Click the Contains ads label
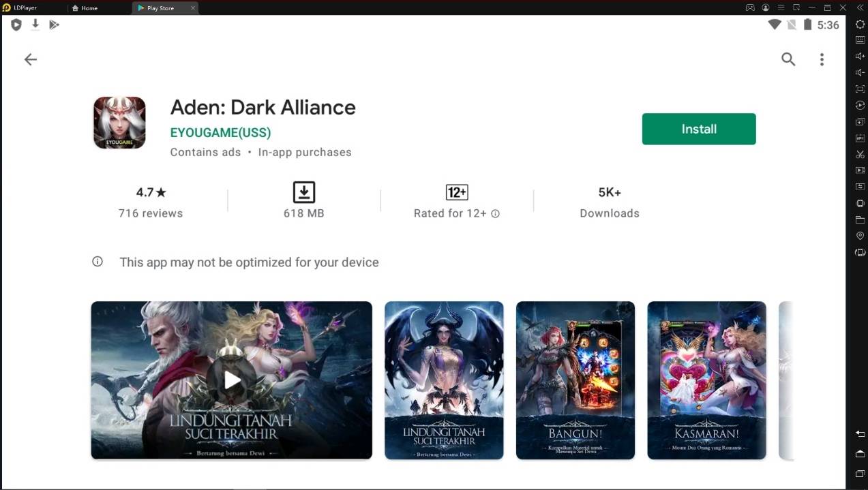Viewport: 868px width, 490px height. point(205,152)
